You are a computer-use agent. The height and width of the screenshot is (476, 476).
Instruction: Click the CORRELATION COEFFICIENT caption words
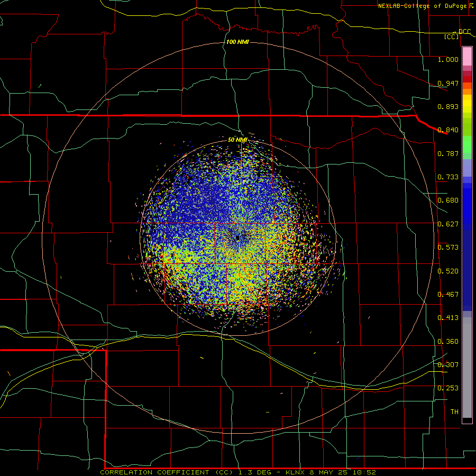tap(154, 472)
